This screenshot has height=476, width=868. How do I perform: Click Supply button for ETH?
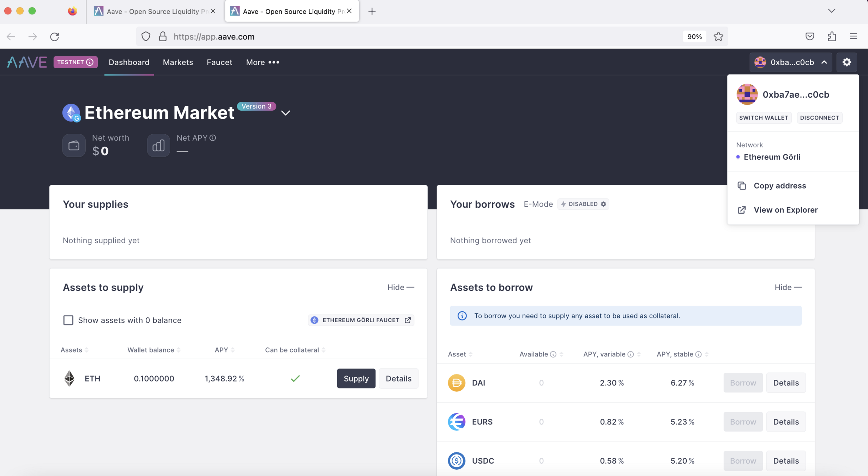356,378
